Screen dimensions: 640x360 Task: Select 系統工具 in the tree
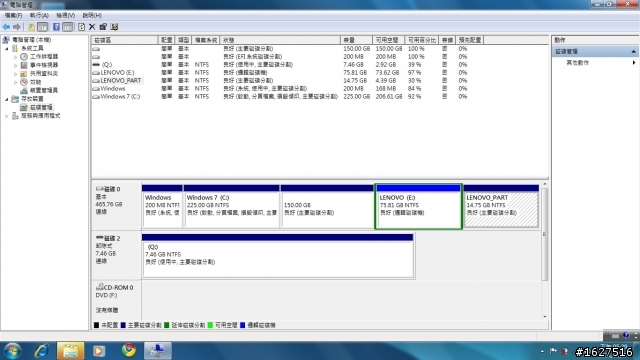(32, 48)
